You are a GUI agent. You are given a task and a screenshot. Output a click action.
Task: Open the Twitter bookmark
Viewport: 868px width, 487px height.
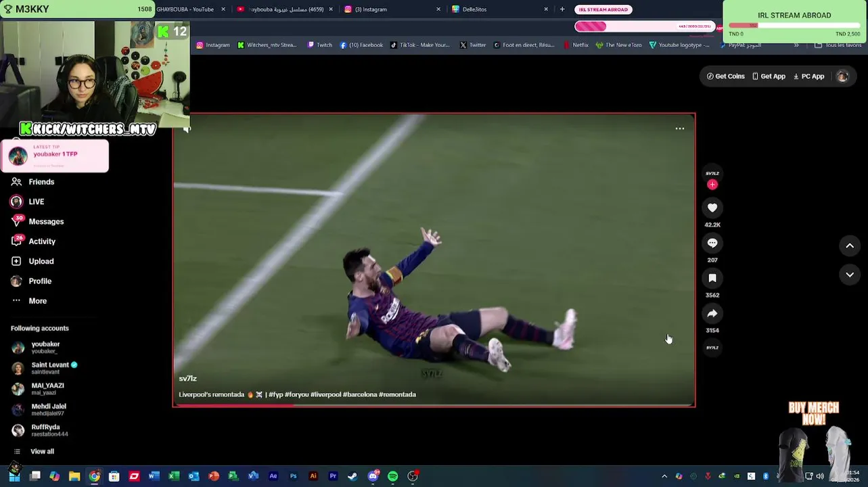(472, 45)
